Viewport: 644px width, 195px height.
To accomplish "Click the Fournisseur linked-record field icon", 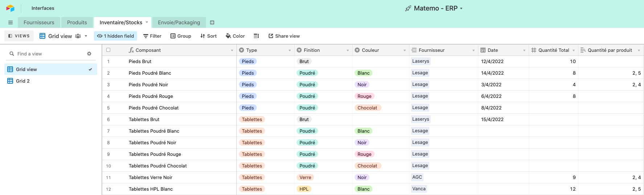I will pos(414,50).
